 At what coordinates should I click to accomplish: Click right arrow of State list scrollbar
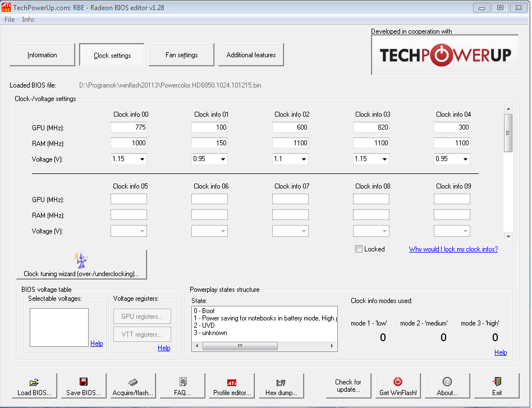(332, 346)
